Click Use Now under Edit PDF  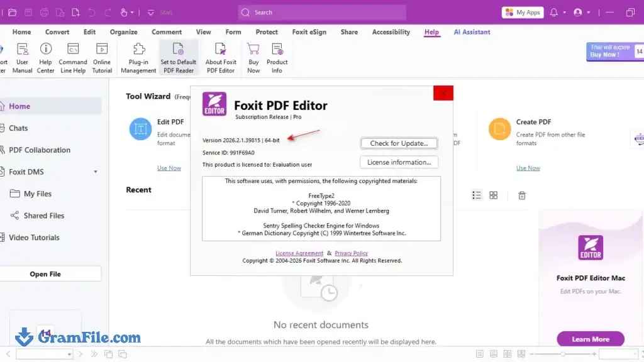click(x=169, y=168)
